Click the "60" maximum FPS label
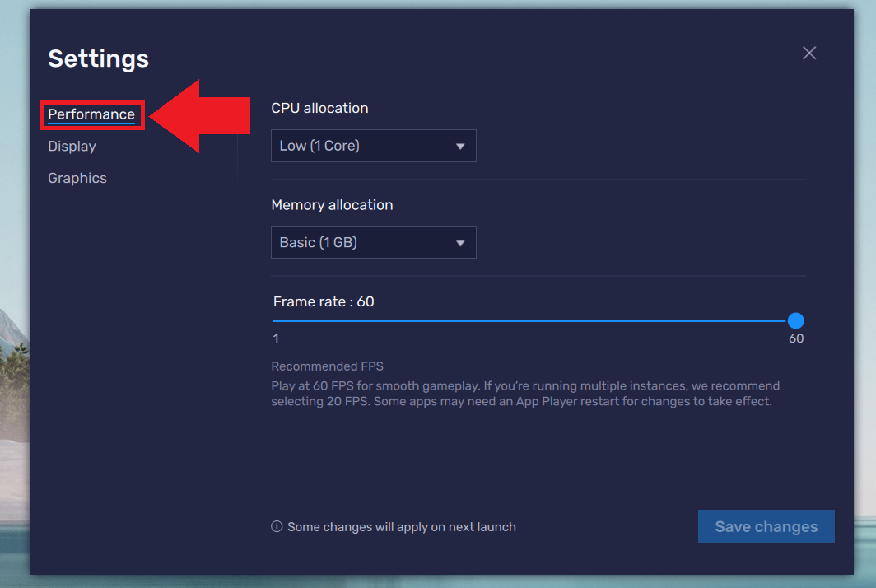 tap(795, 338)
